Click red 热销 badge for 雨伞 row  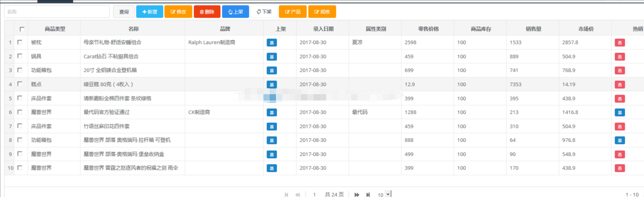pyautogui.click(x=620, y=168)
